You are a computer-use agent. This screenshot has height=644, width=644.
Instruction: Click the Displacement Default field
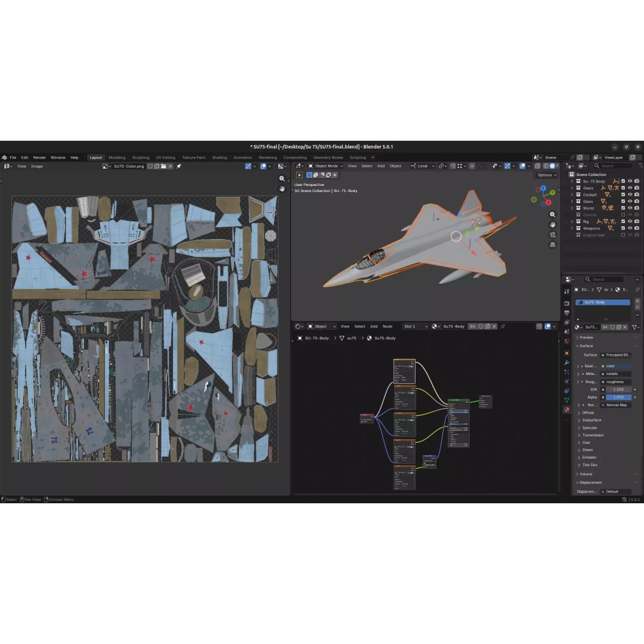click(x=615, y=491)
